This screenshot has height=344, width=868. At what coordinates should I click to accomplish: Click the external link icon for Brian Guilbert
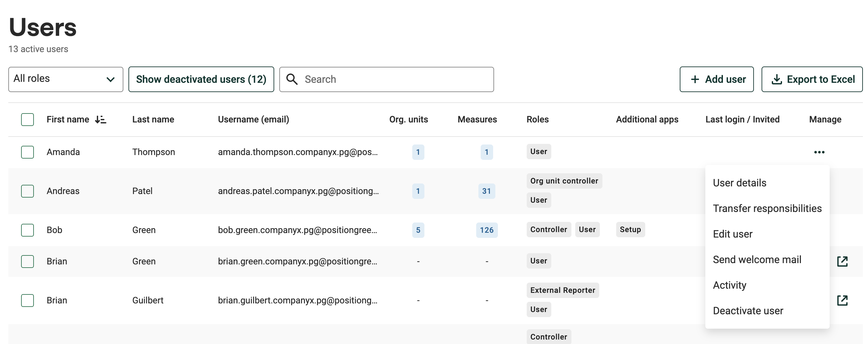point(842,300)
